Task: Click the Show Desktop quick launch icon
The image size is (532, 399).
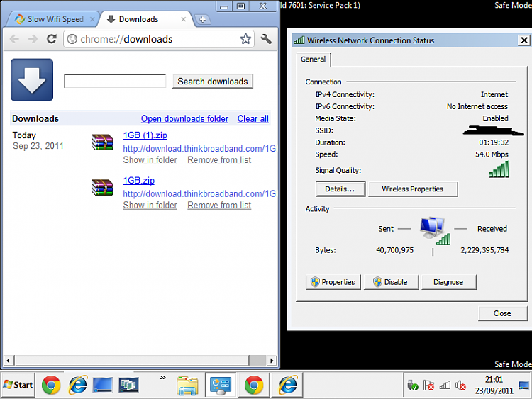Action: 102,385
